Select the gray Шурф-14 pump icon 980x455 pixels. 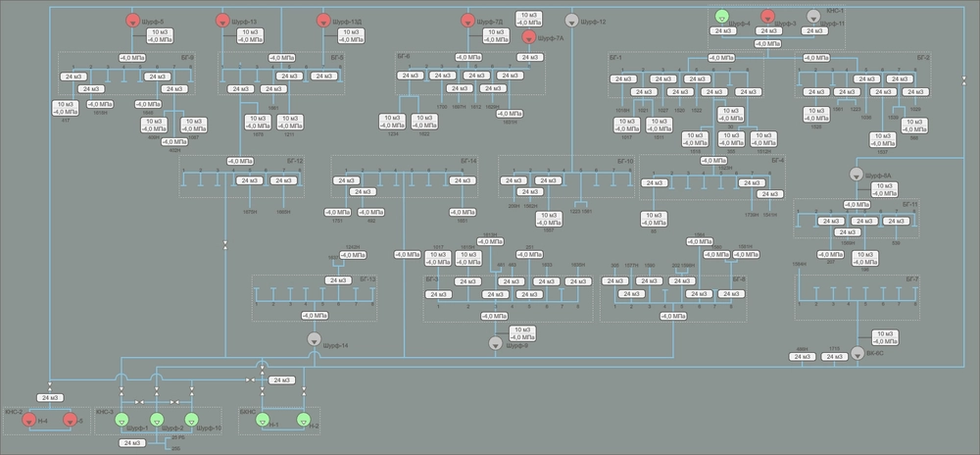click(314, 339)
